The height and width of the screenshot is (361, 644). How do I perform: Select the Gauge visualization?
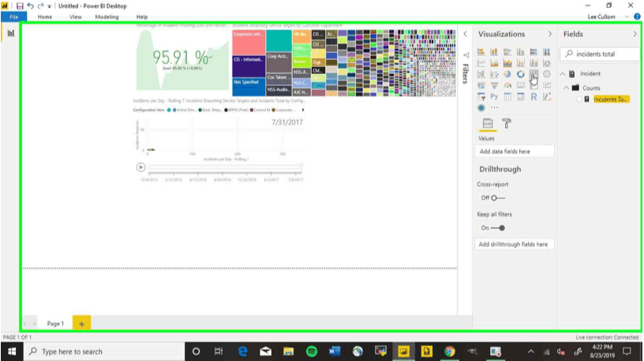click(x=507, y=85)
